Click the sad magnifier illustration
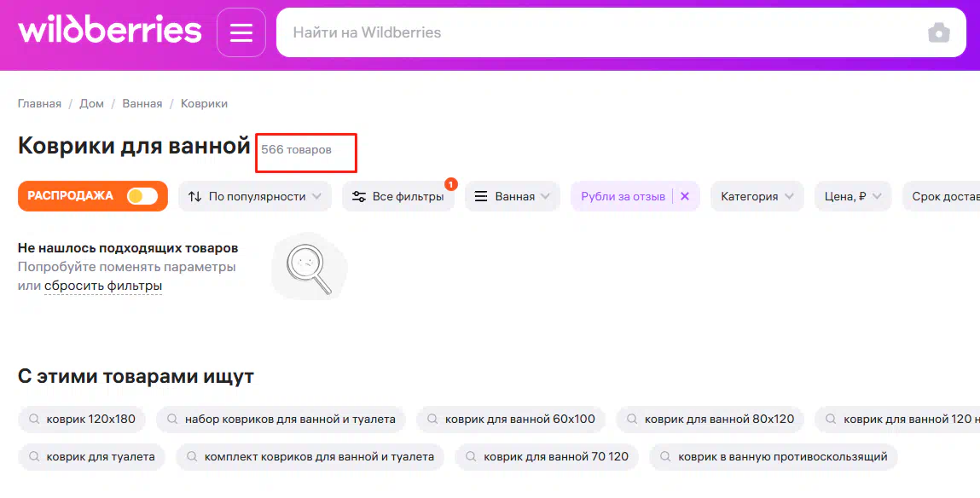Image resolution: width=980 pixels, height=498 pixels. pos(309,266)
